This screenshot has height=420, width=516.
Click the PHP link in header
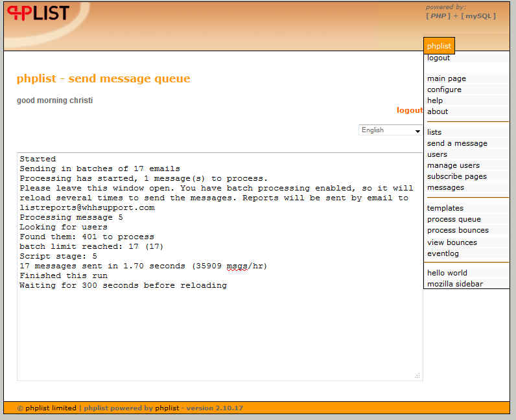(438, 16)
